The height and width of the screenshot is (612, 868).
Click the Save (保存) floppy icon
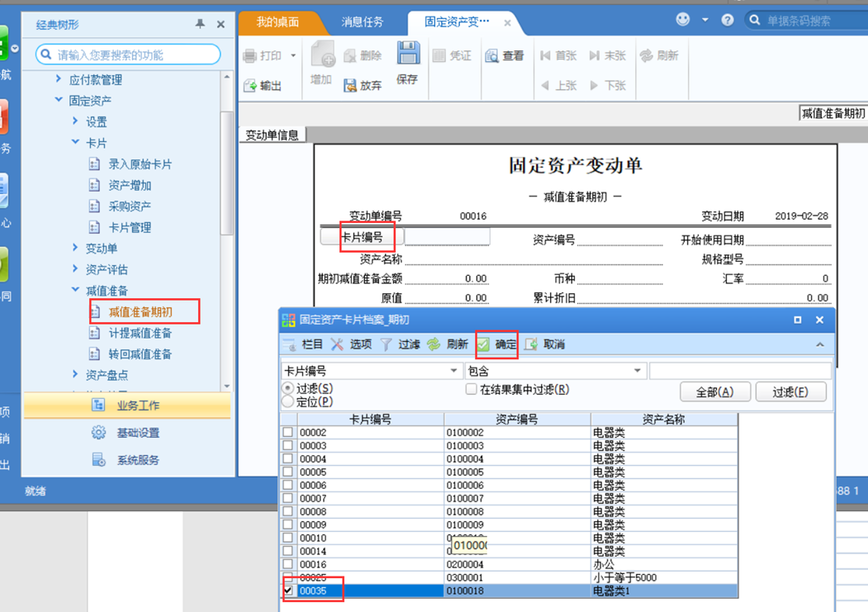409,54
